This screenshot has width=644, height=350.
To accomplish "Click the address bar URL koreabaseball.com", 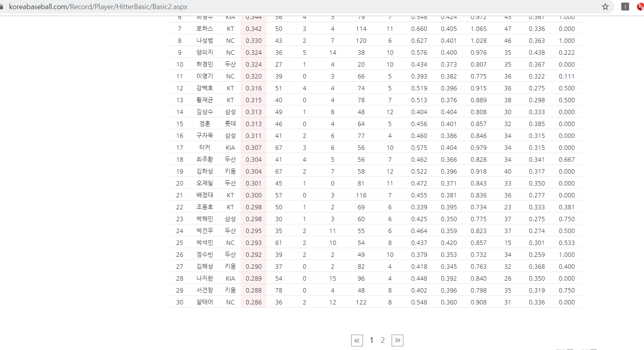I will coord(98,7).
